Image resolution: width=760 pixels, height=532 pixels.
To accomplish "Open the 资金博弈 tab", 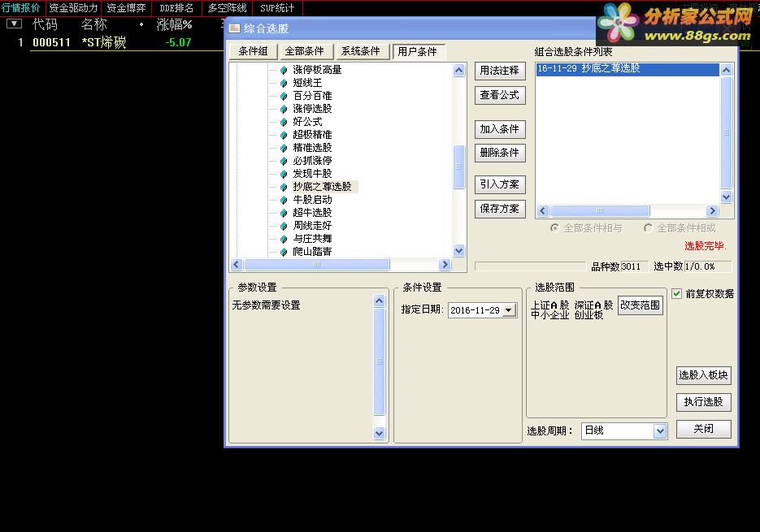I will coord(126,8).
